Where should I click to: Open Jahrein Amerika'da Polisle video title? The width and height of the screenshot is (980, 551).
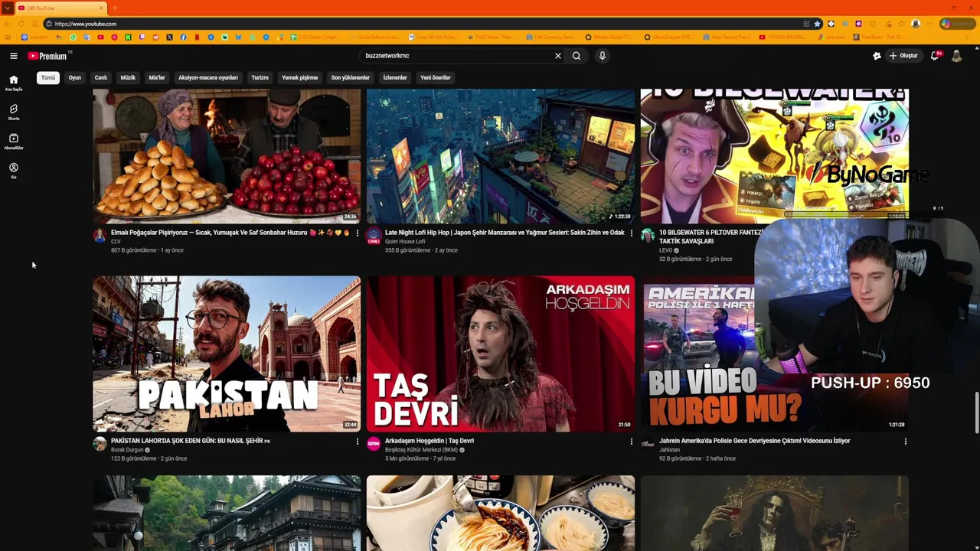[x=754, y=441]
